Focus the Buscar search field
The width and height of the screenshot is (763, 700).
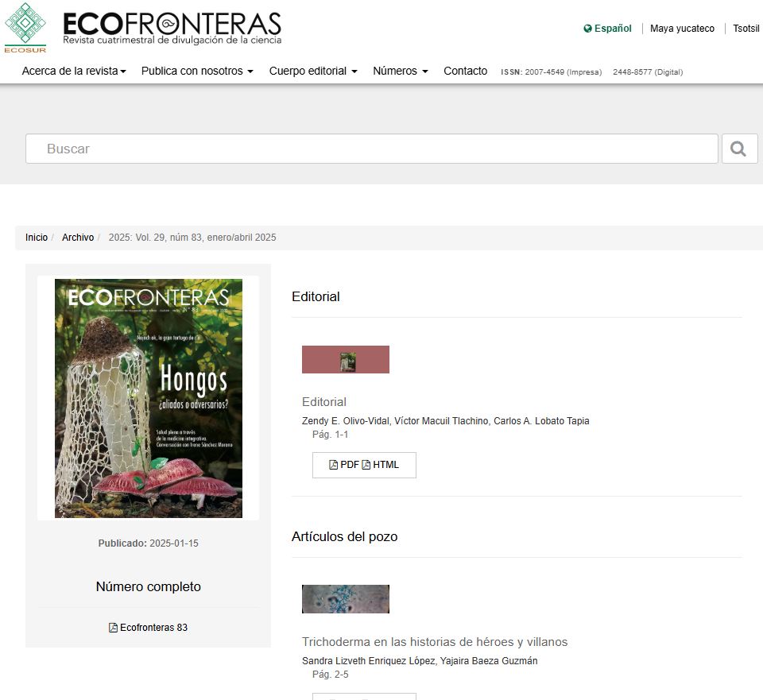point(372,149)
